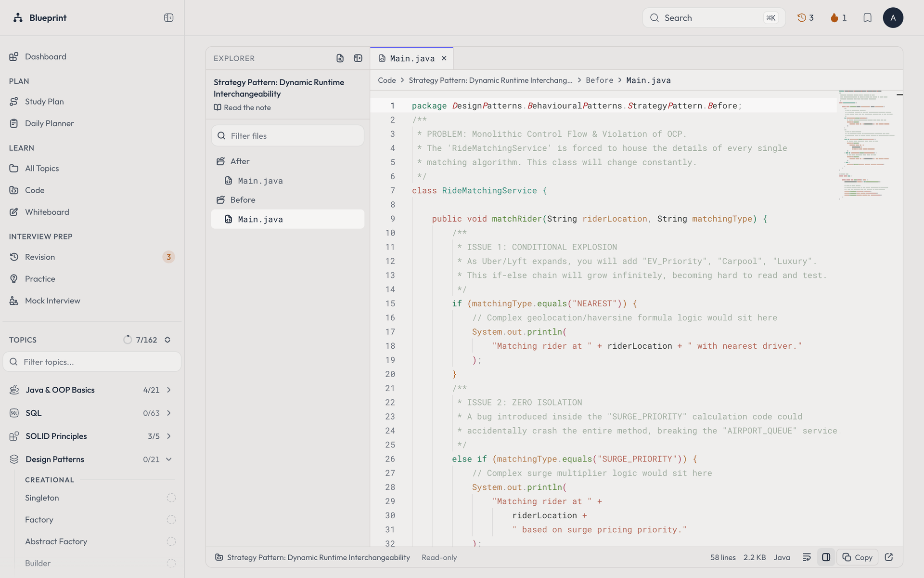Collapse the sidebar panel toggle icon
Screen dimensions: 924x578
(168, 18)
